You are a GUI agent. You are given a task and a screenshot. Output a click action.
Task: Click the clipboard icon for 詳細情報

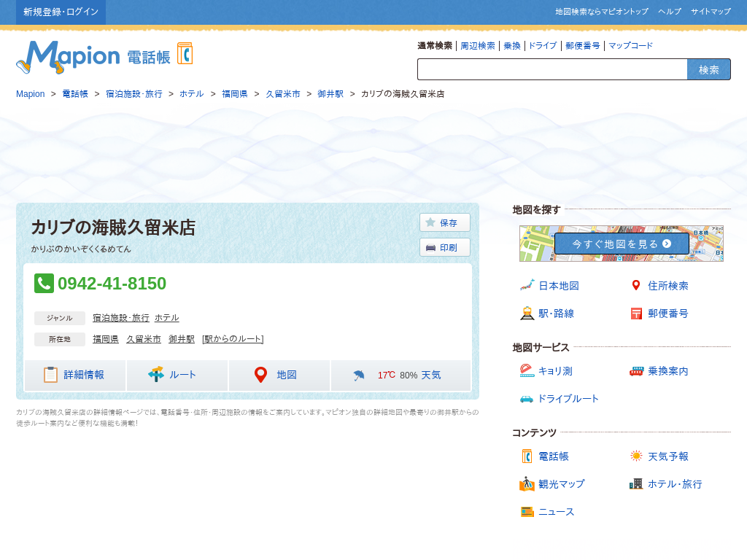[x=50, y=375]
